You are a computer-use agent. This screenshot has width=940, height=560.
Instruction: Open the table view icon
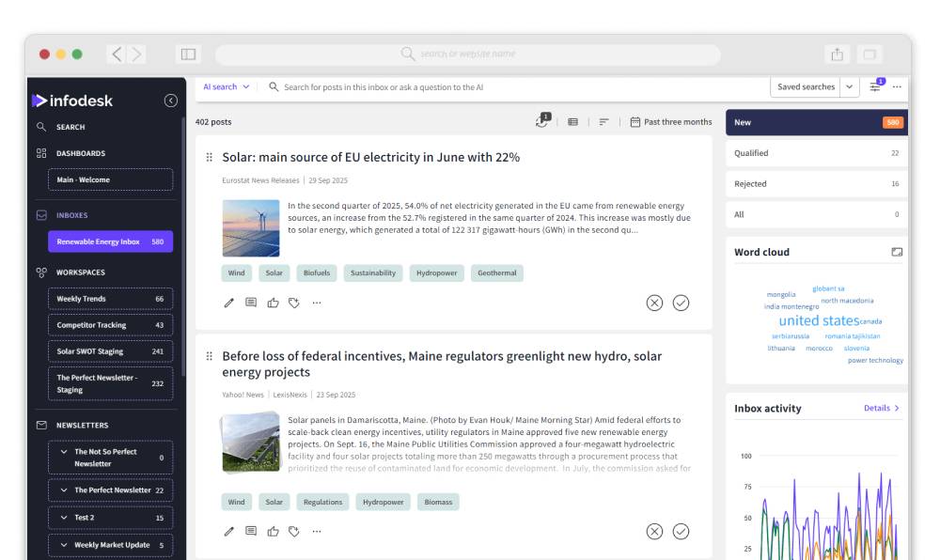click(573, 119)
